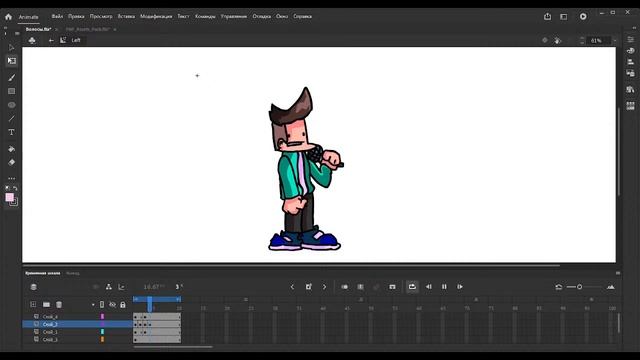Open the zoom percentage dropdown arrow
This screenshot has height=360, width=640.
pos(615,40)
